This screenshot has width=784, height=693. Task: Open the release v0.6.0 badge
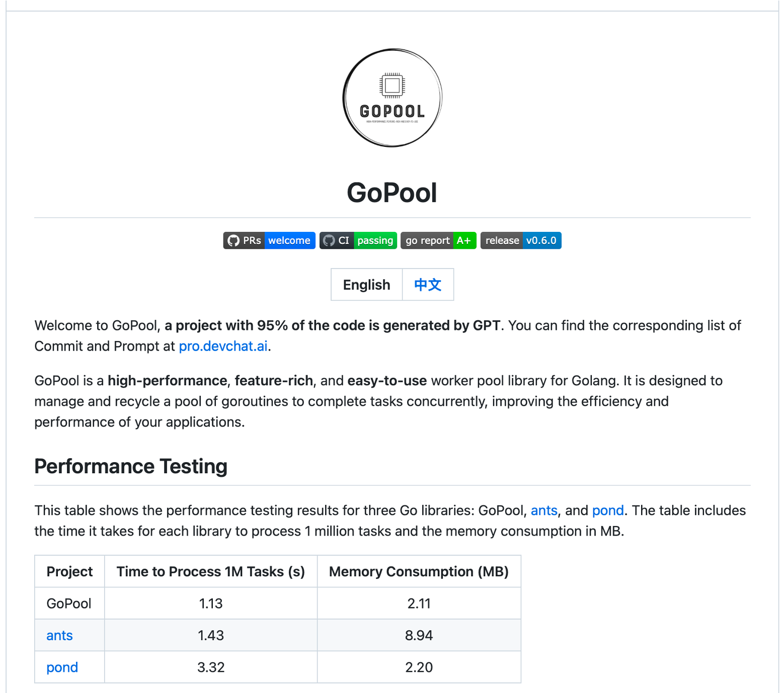pyautogui.click(x=521, y=240)
